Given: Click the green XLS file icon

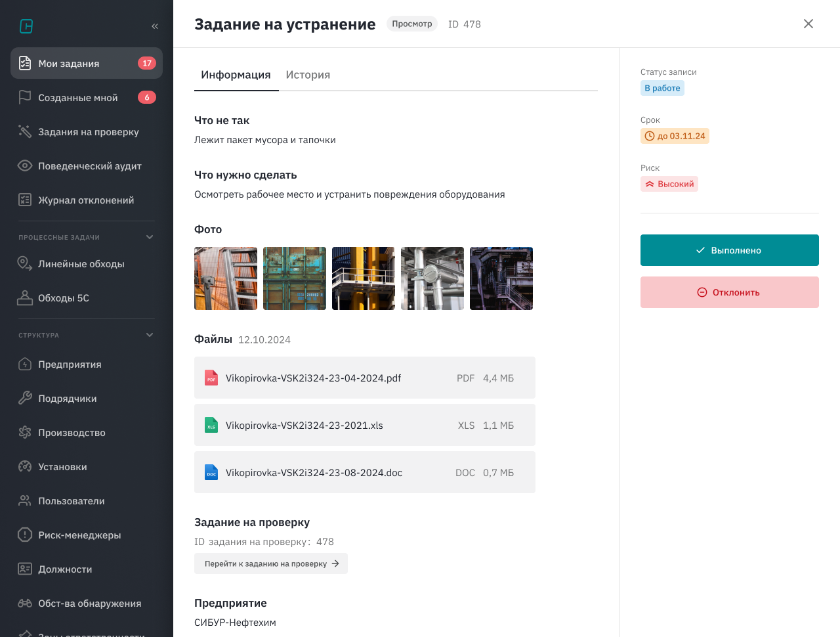Looking at the screenshot, I should [x=211, y=425].
